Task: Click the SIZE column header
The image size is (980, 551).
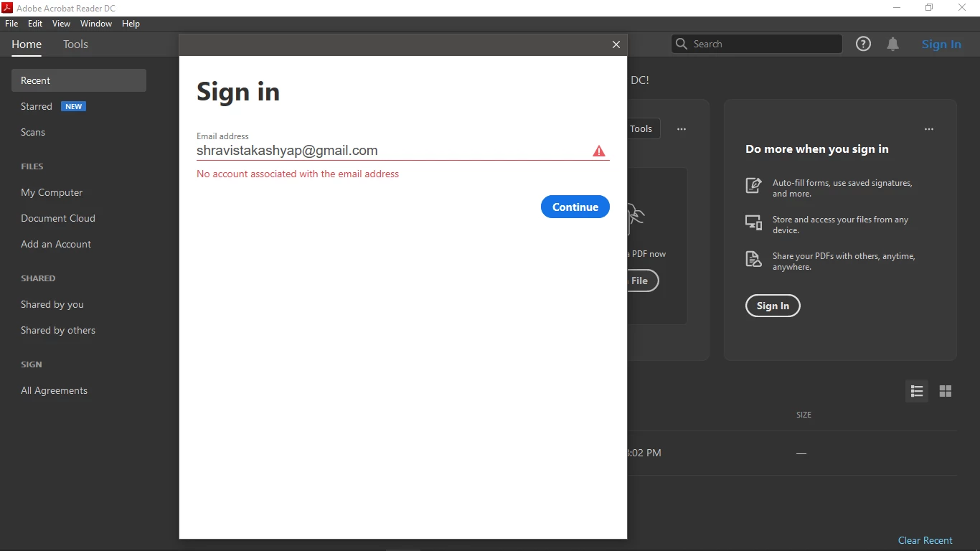Action: click(804, 415)
